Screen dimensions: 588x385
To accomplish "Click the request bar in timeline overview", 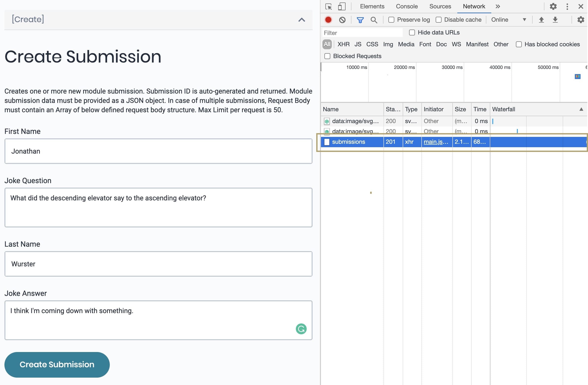I will click(x=578, y=76).
